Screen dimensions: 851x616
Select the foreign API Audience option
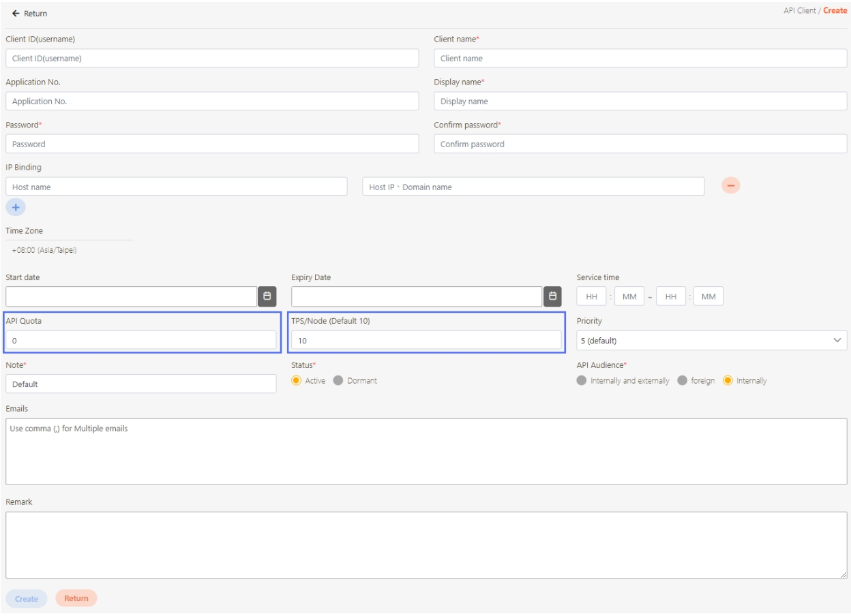point(682,380)
